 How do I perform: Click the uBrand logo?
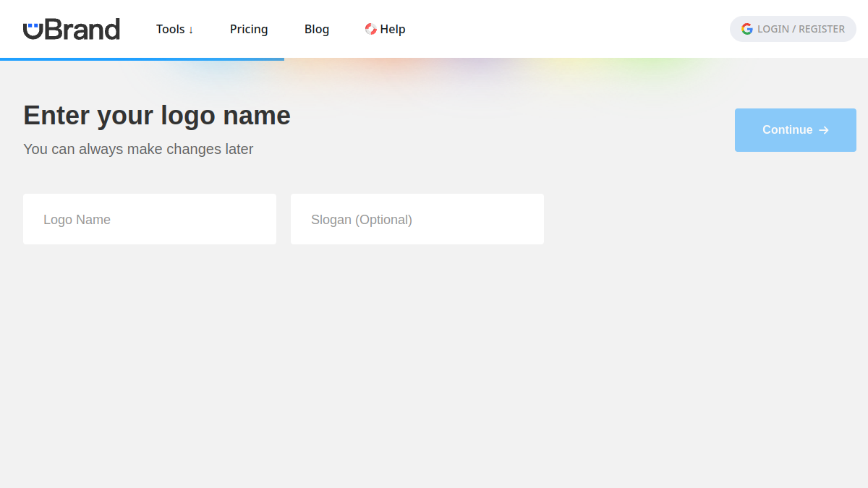72,29
